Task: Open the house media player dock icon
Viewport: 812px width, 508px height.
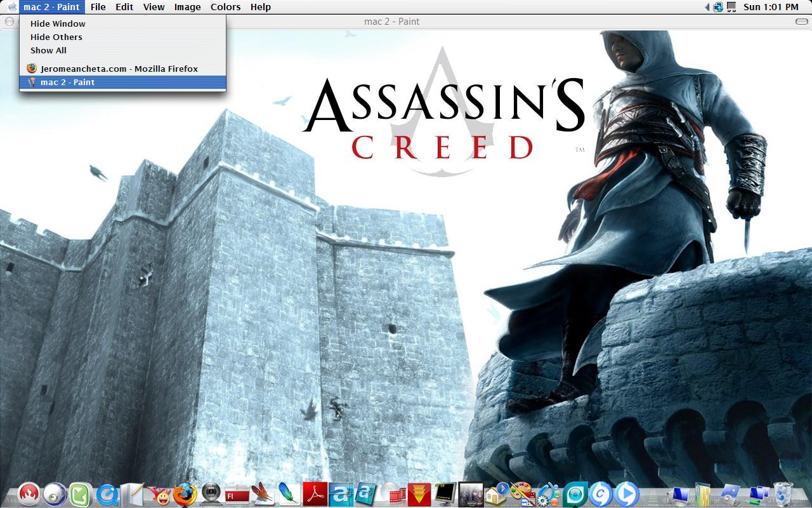Action: [496, 494]
